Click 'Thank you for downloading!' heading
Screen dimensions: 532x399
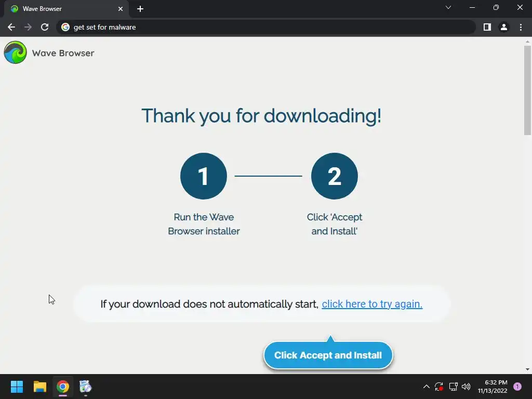261,116
